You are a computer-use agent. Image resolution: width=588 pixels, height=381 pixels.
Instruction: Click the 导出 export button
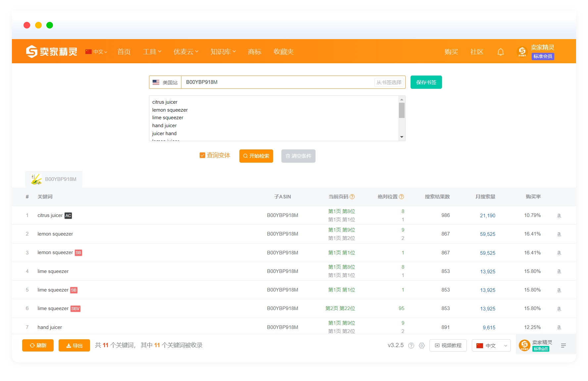(74, 345)
